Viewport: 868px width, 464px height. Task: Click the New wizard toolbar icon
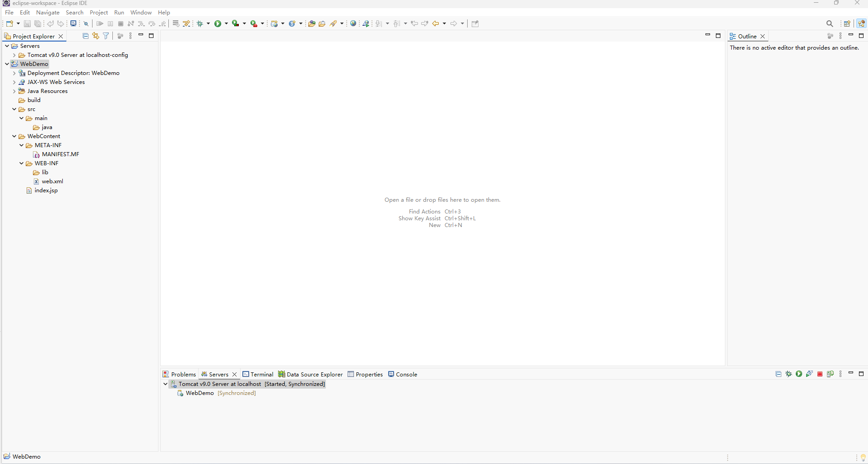pyautogui.click(x=9, y=23)
